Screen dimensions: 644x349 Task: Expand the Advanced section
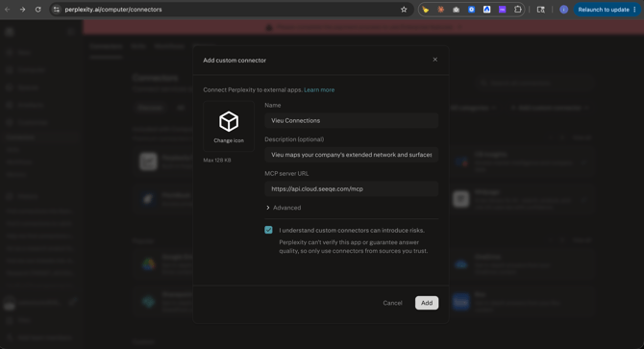tap(284, 208)
